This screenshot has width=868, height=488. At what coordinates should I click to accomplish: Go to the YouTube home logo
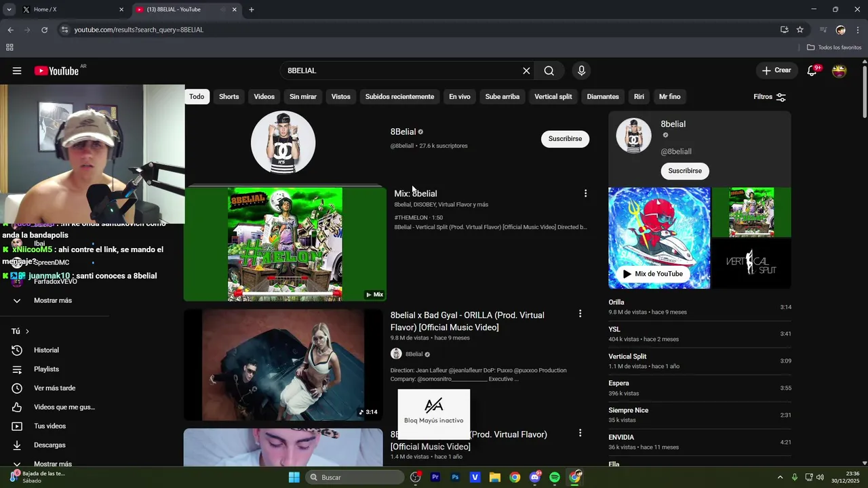(x=57, y=70)
